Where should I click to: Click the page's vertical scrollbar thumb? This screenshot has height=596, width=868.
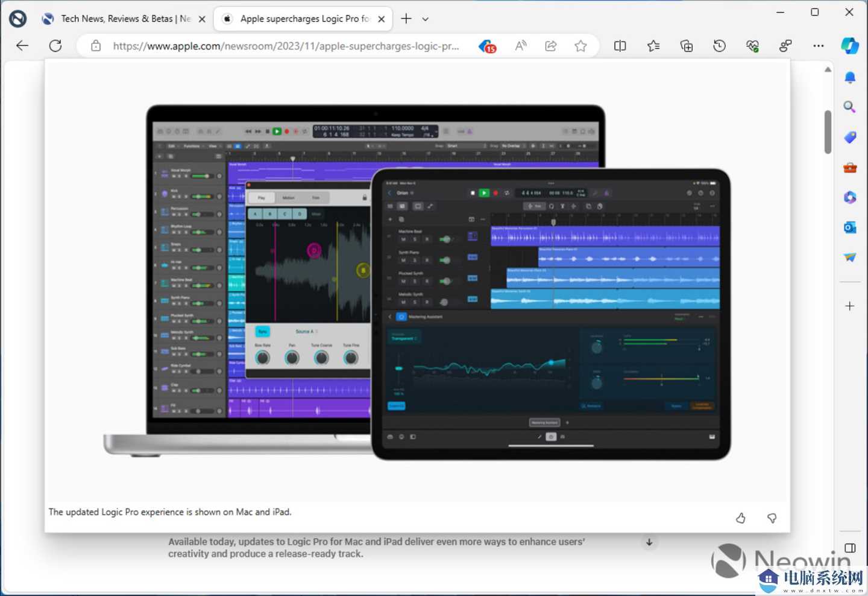[x=828, y=132]
